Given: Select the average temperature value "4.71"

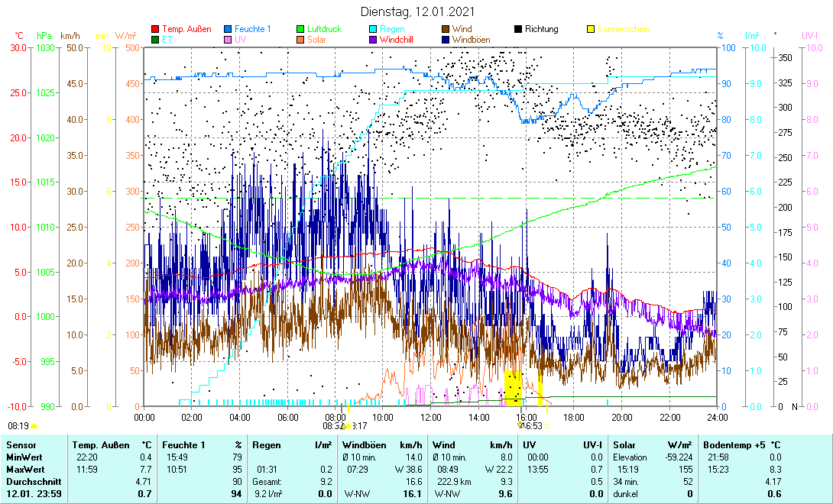Looking at the screenshot, I should pyautogui.click(x=144, y=482).
